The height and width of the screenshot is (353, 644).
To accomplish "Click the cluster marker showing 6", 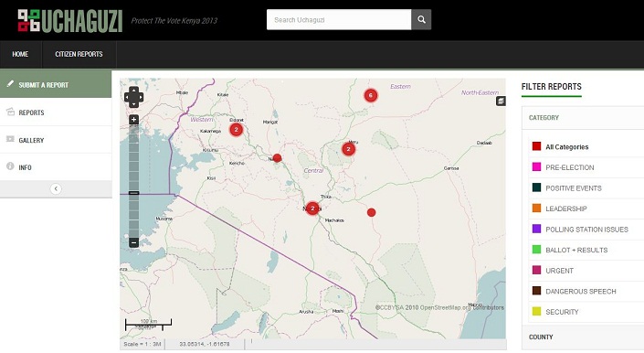I will click(x=371, y=95).
